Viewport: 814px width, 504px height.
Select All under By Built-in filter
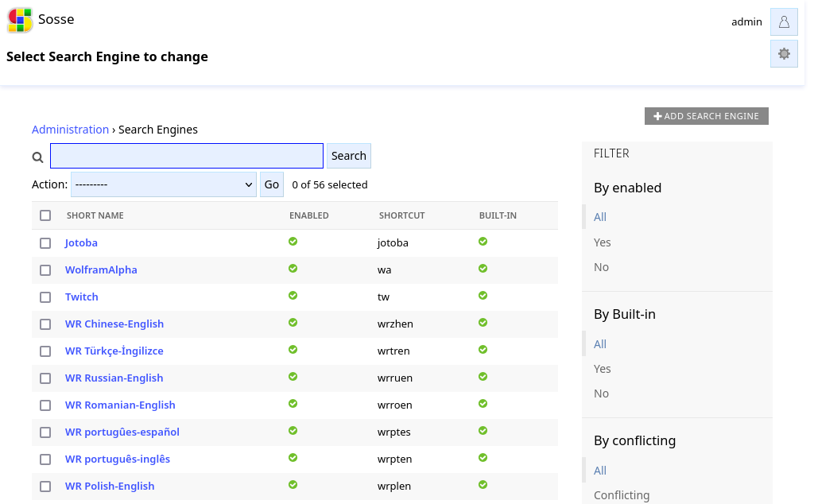pos(600,344)
